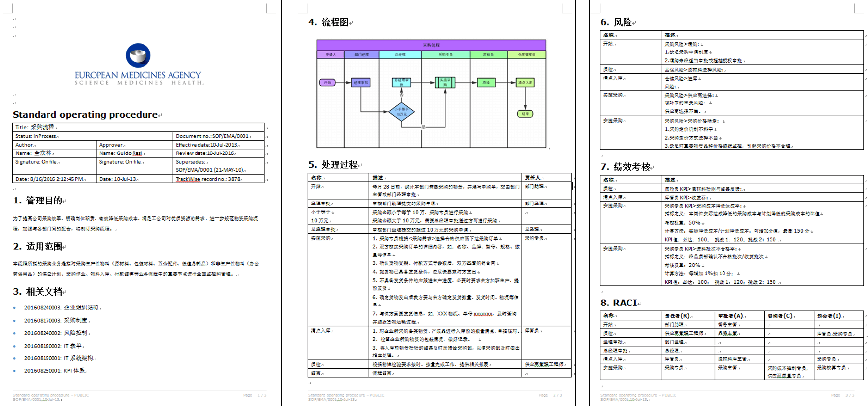
Task: Click heading '5. 处理过程'
Action: point(333,165)
